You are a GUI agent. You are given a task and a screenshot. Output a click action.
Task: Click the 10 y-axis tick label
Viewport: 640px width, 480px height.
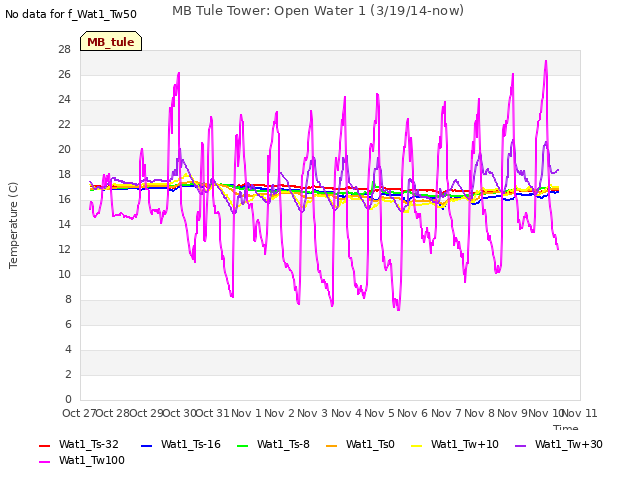(x=65, y=275)
